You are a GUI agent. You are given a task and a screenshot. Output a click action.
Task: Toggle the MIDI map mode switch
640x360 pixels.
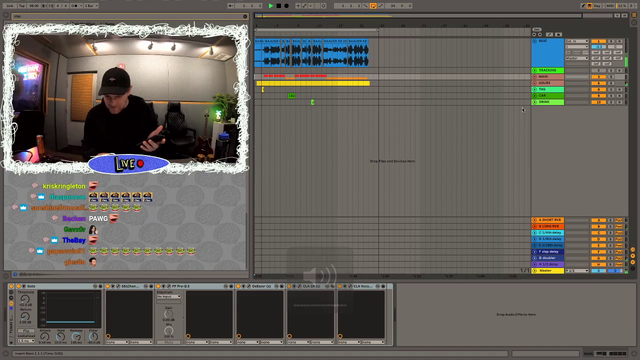[x=610, y=6]
